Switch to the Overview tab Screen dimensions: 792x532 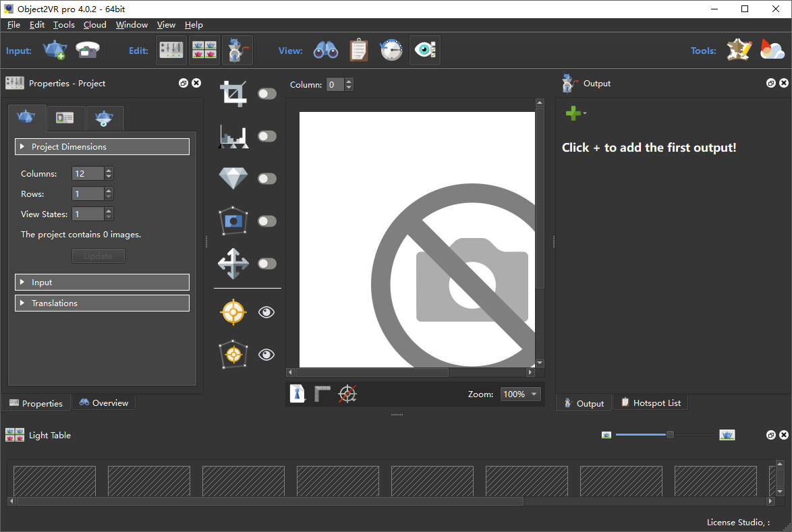pos(104,403)
